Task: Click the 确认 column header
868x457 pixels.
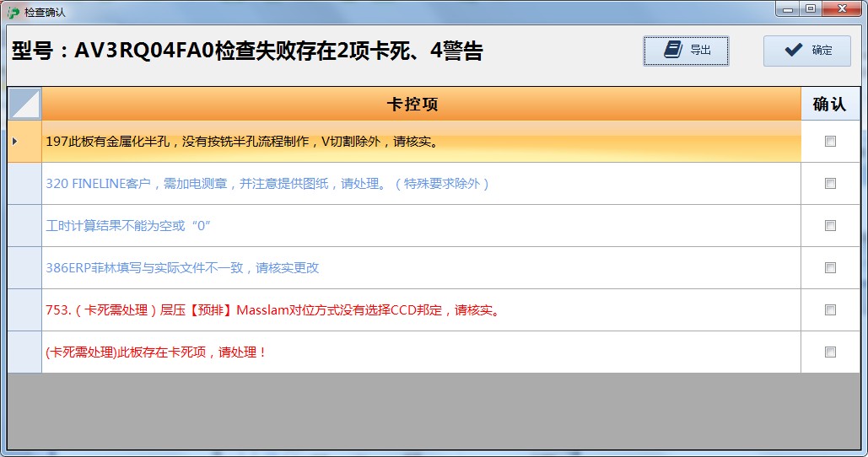Action: [x=829, y=104]
